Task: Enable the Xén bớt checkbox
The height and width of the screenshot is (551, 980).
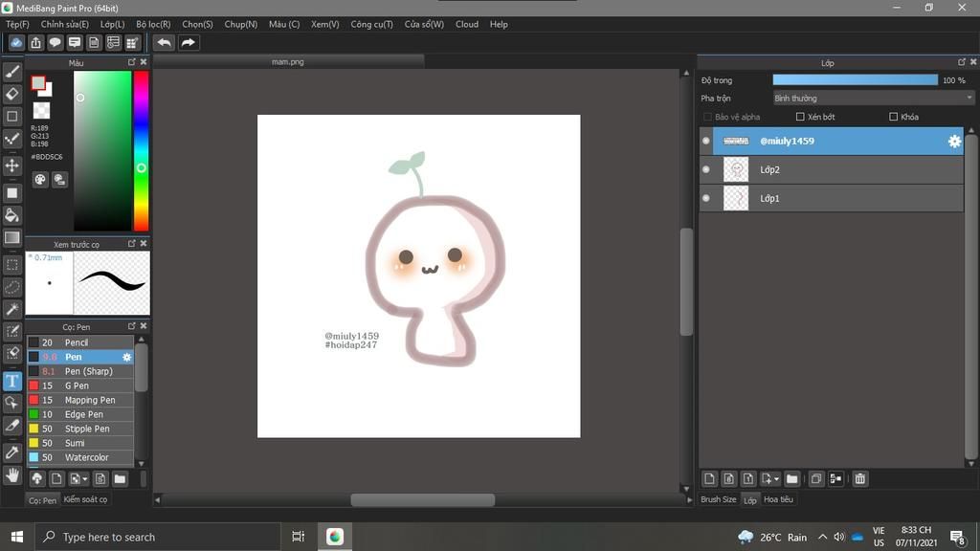Action: coord(800,117)
